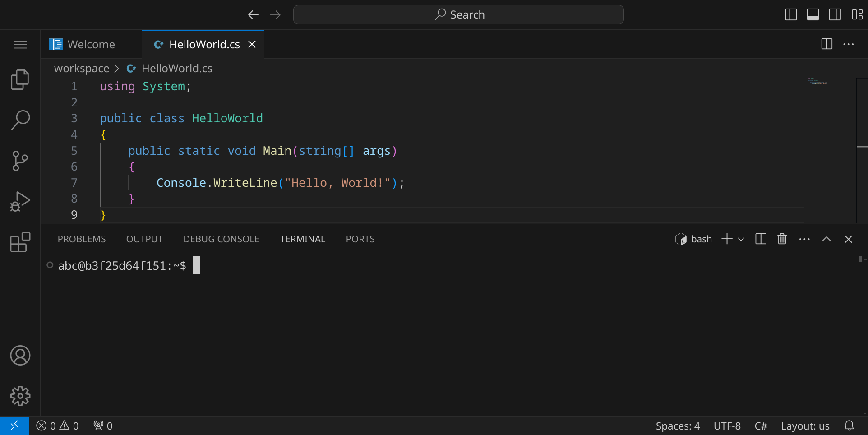
Task: Toggle the bottom panel visibility
Action: [813, 14]
